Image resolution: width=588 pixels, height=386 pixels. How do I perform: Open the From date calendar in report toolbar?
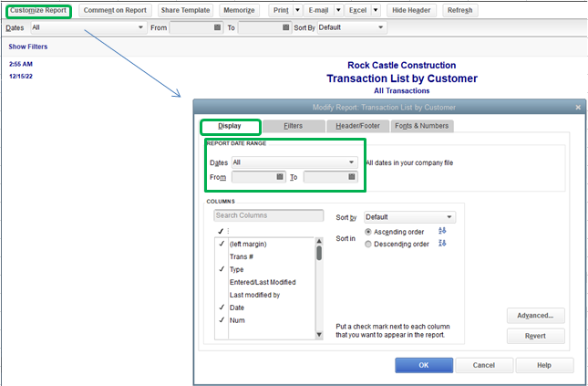pyautogui.click(x=217, y=27)
